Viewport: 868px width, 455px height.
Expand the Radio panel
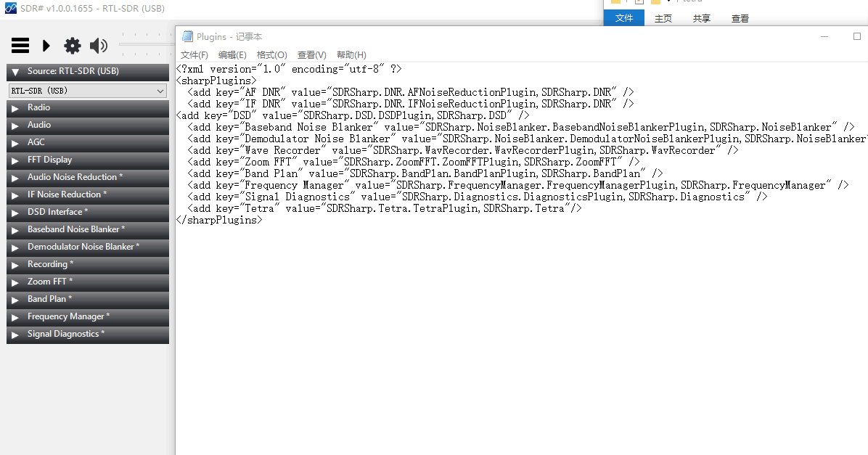click(x=88, y=108)
